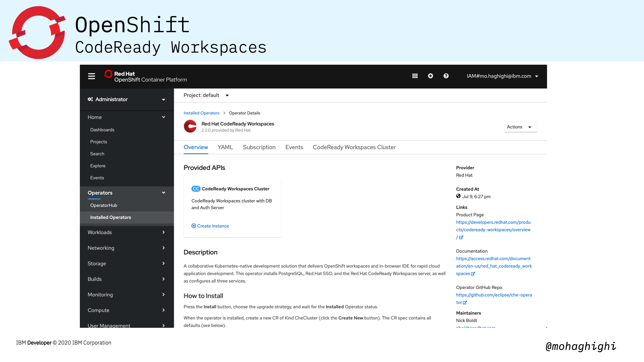Viewport: 644px width, 362px height.
Task: Click the Administrator gears icon
Action: click(x=90, y=100)
